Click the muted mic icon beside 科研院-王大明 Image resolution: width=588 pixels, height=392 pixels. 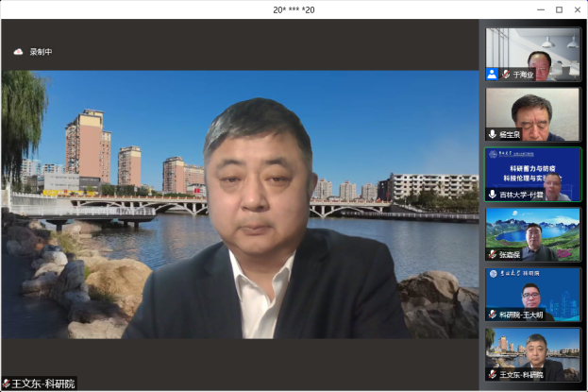point(493,314)
